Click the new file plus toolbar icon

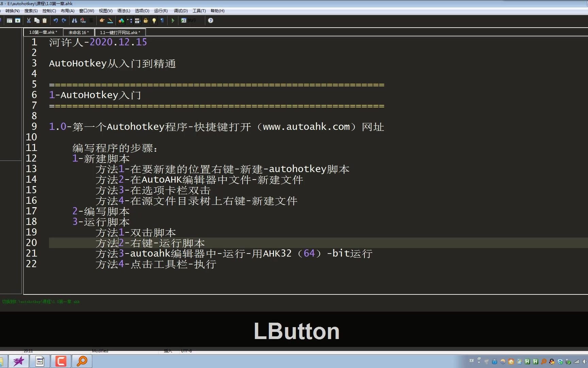[x=18, y=20]
